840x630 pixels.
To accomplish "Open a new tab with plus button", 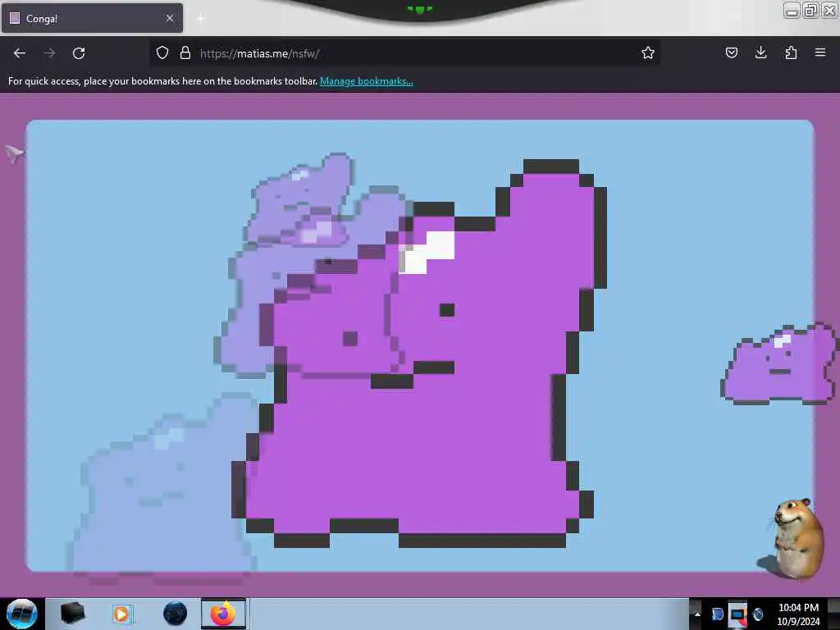I will point(202,19).
